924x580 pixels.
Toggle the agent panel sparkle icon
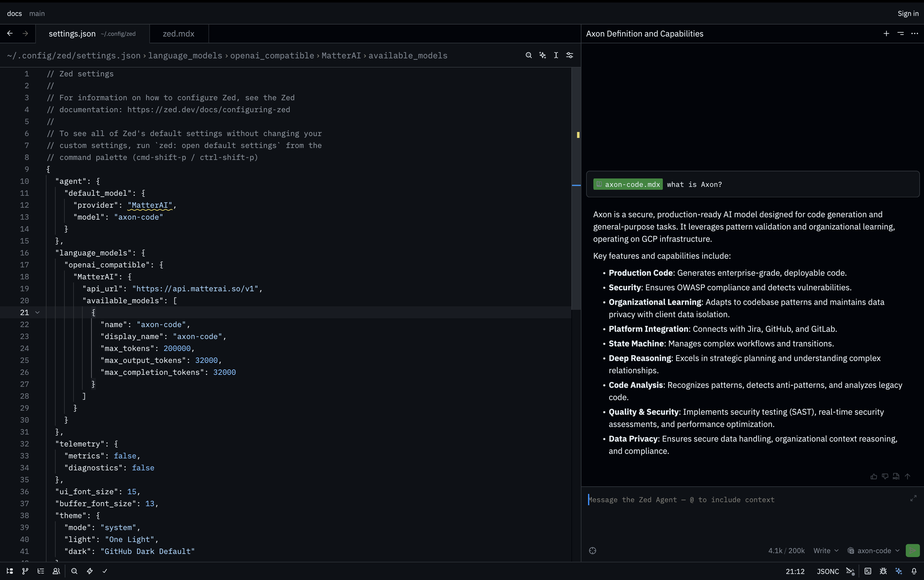click(899, 571)
